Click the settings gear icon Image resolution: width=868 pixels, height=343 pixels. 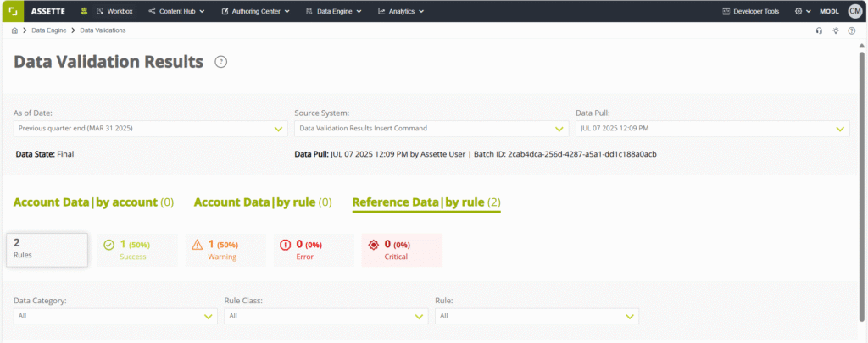[x=798, y=11]
